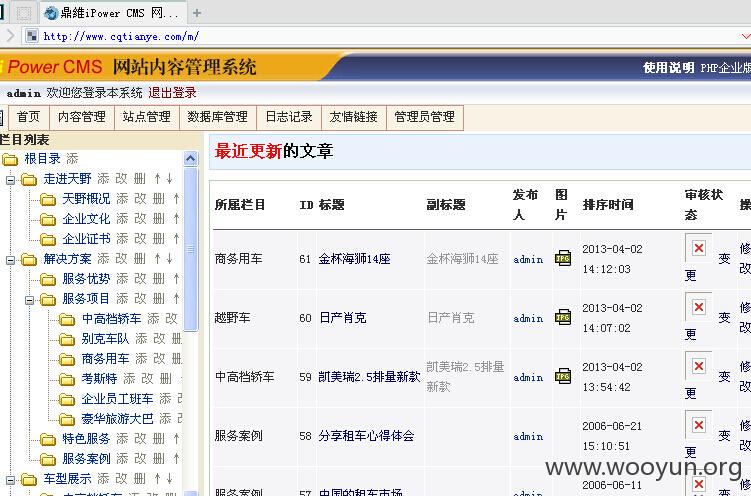Toggle review status X for article 60
This screenshot has height=496, width=751.
click(698, 307)
